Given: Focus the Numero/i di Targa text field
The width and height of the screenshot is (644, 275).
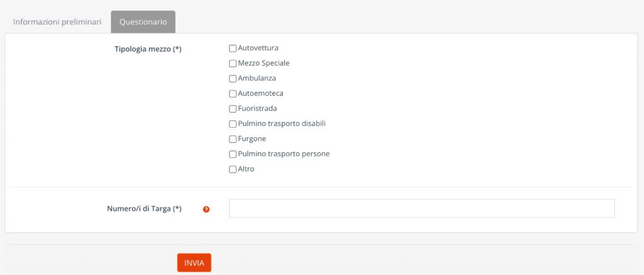Looking at the screenshot, I should click(x=422, y=208).
